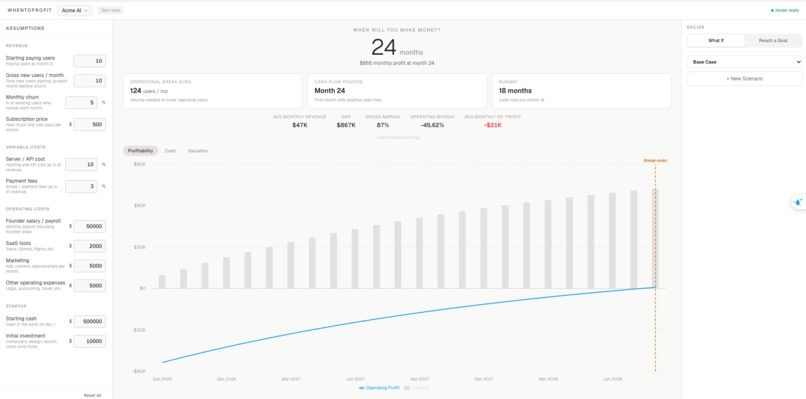806x399 pixels.
Task: Edit the Initial investment field
Action: pos(89,341)
